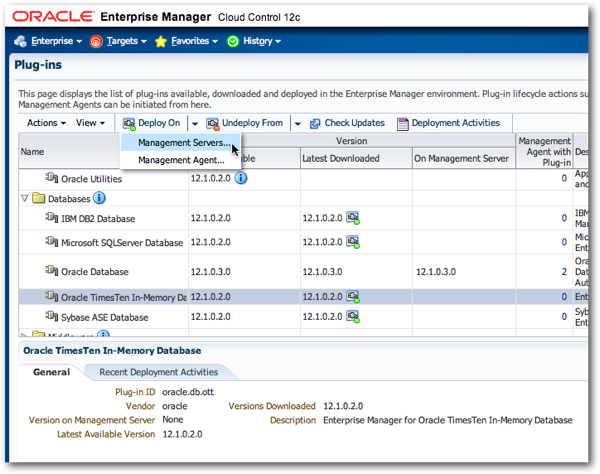Click deploy icon in Microsoft SQLServer row
The image size is (600, 474).
click(353, 242)
